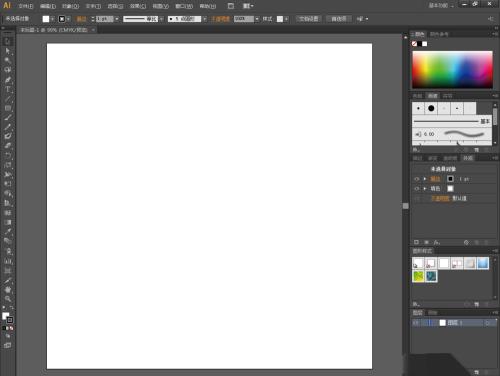
Task: Select the Rectangle tool
Action: point(8,108)
